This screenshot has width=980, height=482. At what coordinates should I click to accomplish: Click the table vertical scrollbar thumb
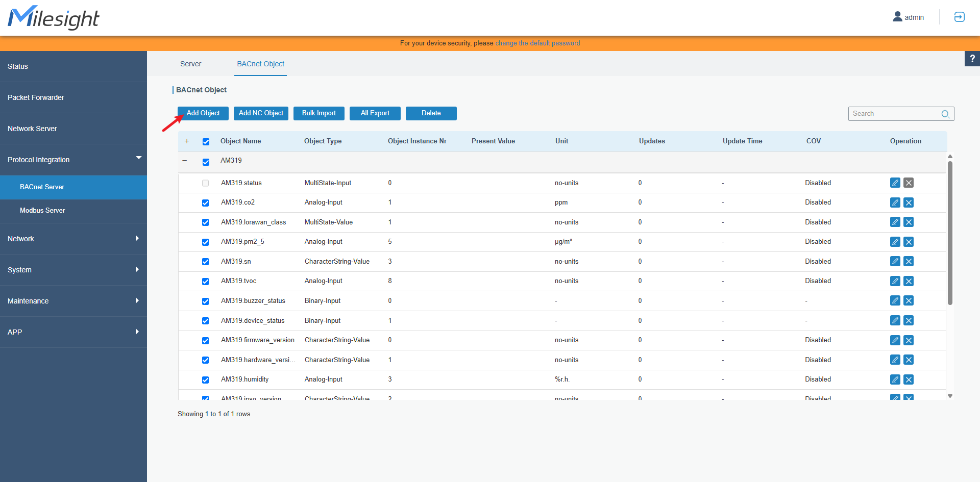(950, 233)
